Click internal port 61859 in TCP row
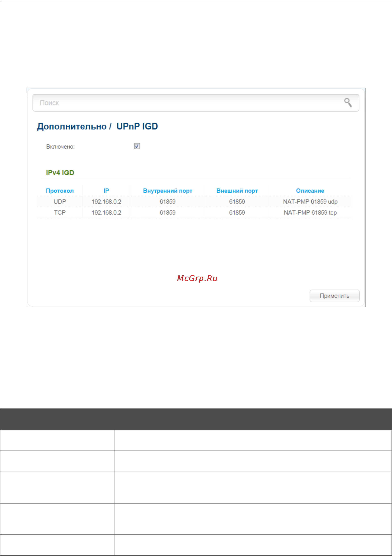This screenshot has width=392, height=556. tap(167, 212)
